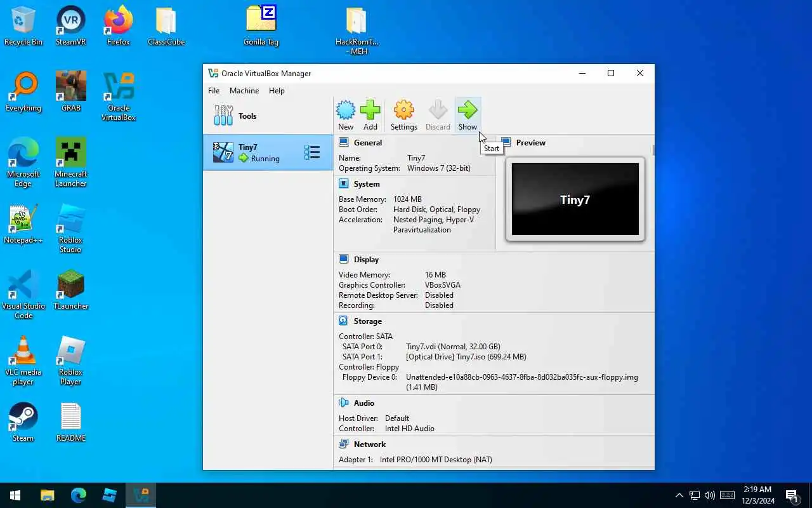The width and height of the screenshot is (812, 508).
Task: Click the 'Intel HD Audio' controller value
Action: click(410, 429)
